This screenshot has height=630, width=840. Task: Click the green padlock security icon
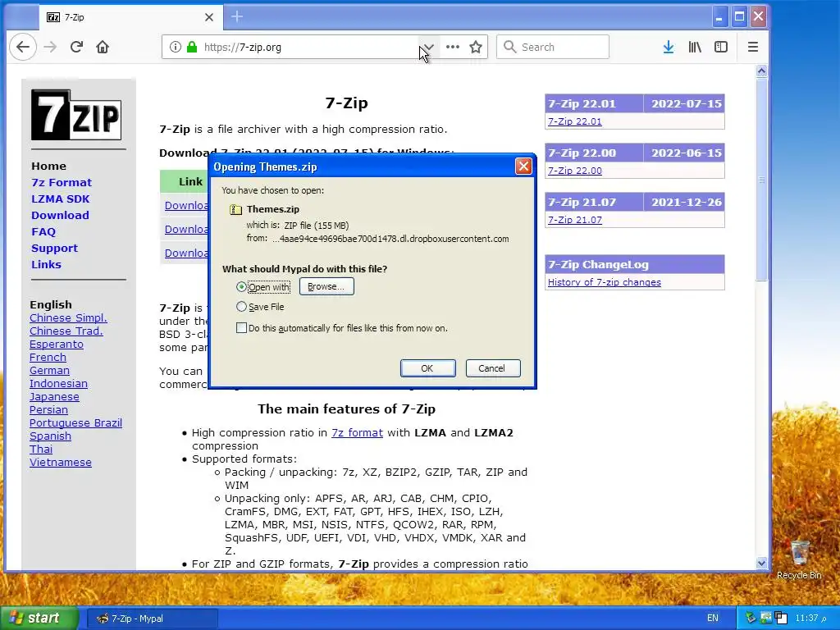tap(192, 47)
